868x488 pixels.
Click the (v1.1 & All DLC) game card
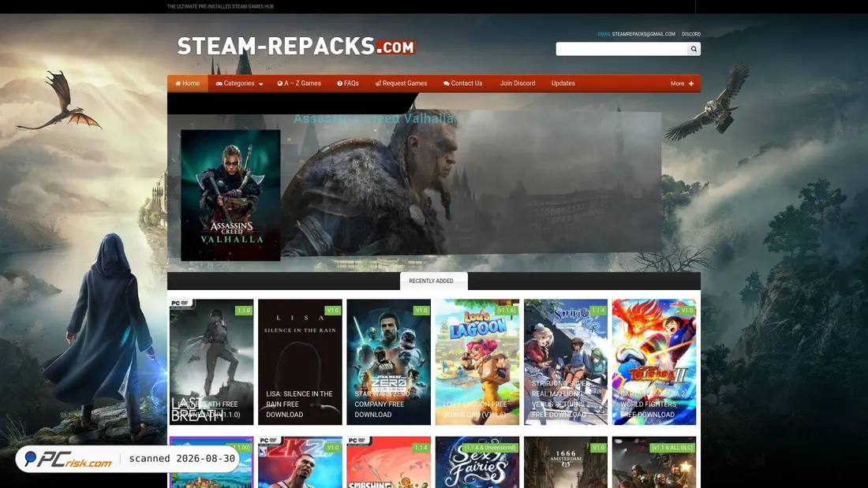(x=654, y=462)
